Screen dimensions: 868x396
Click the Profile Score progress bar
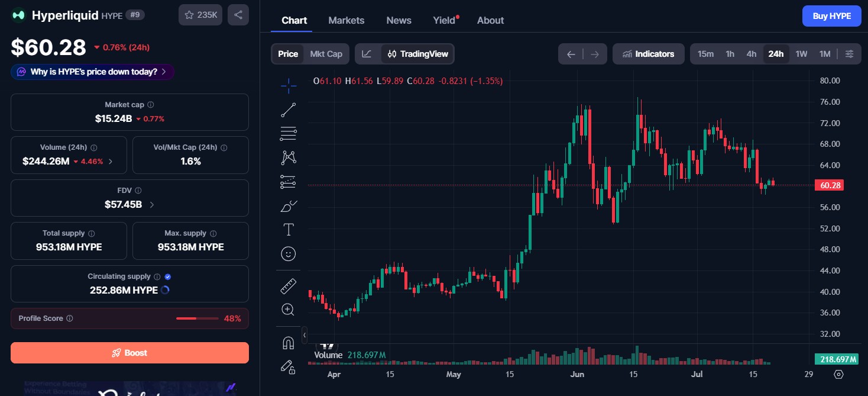click(197, 318)
